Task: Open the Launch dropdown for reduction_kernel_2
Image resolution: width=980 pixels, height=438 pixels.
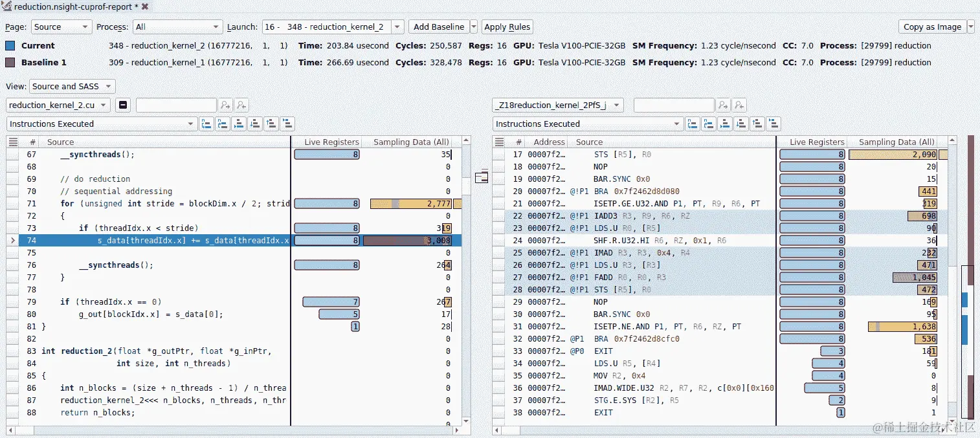Action: point(333,27)
